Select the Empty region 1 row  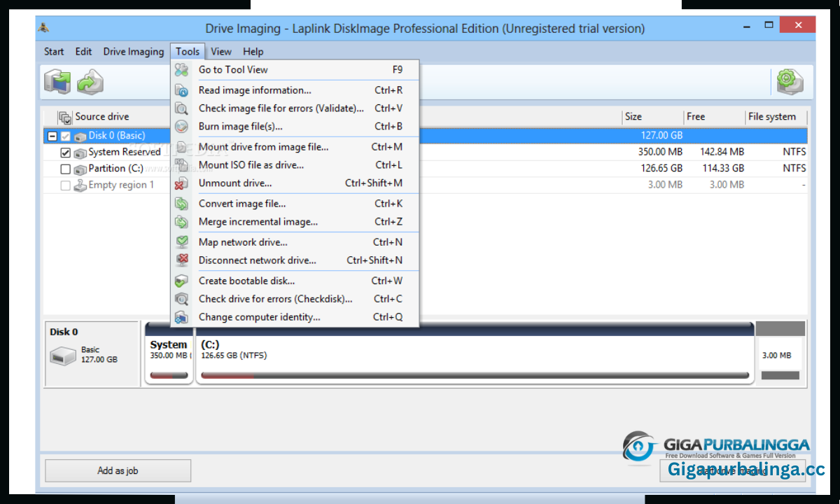point(425,185)
